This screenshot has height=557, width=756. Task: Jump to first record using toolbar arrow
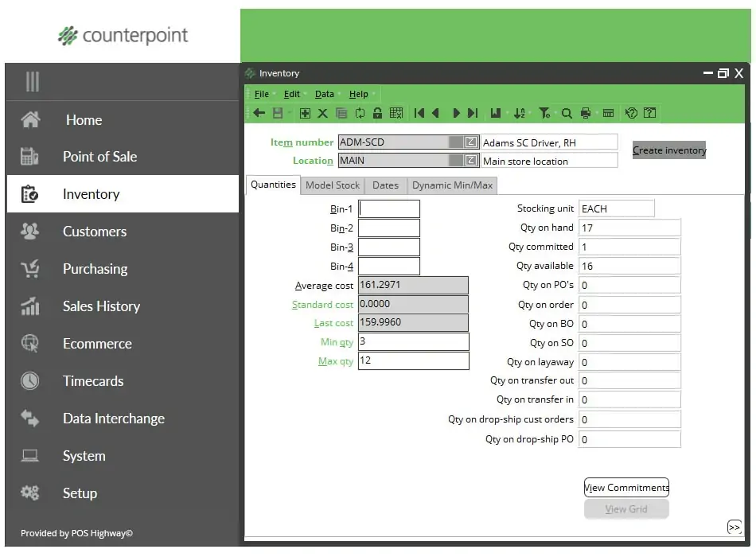click(419, 114)
